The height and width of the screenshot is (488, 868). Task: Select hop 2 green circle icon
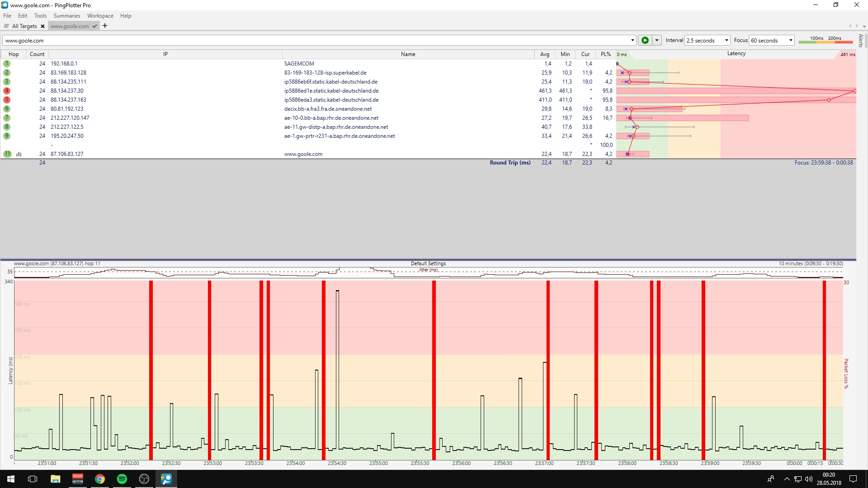click(x=7, y=73)
